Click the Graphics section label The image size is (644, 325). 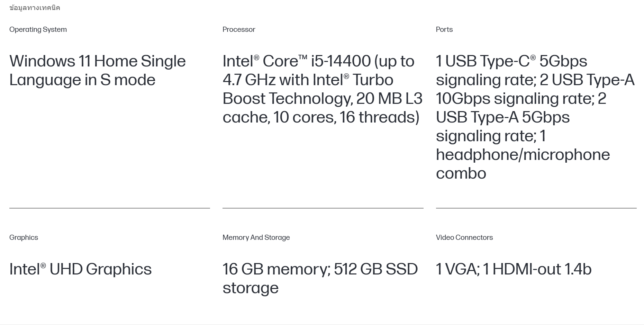tap(24, 237)
